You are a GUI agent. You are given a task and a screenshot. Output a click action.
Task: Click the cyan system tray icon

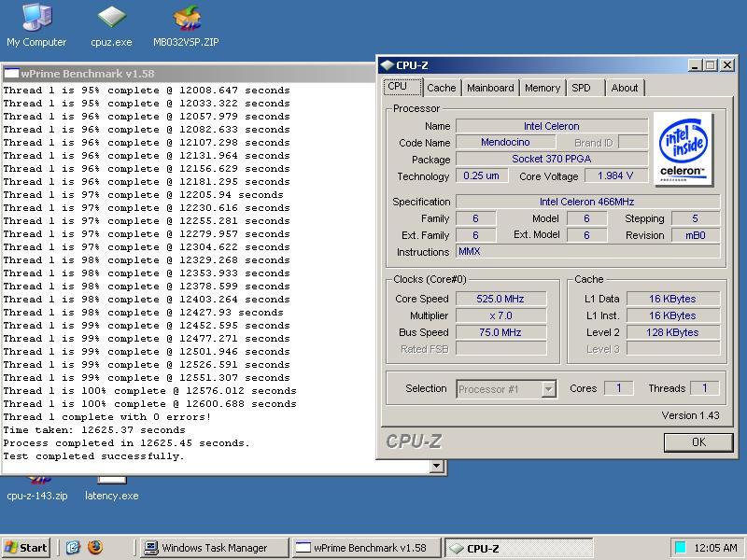tap(681, 548)
